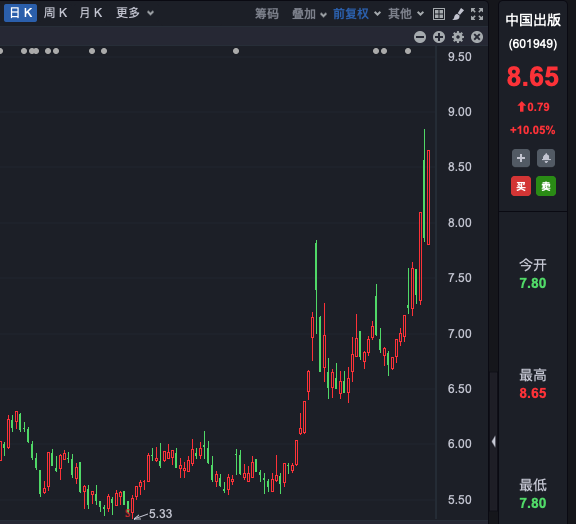Click the +10.05% change percentage

(x=533, y=130)
